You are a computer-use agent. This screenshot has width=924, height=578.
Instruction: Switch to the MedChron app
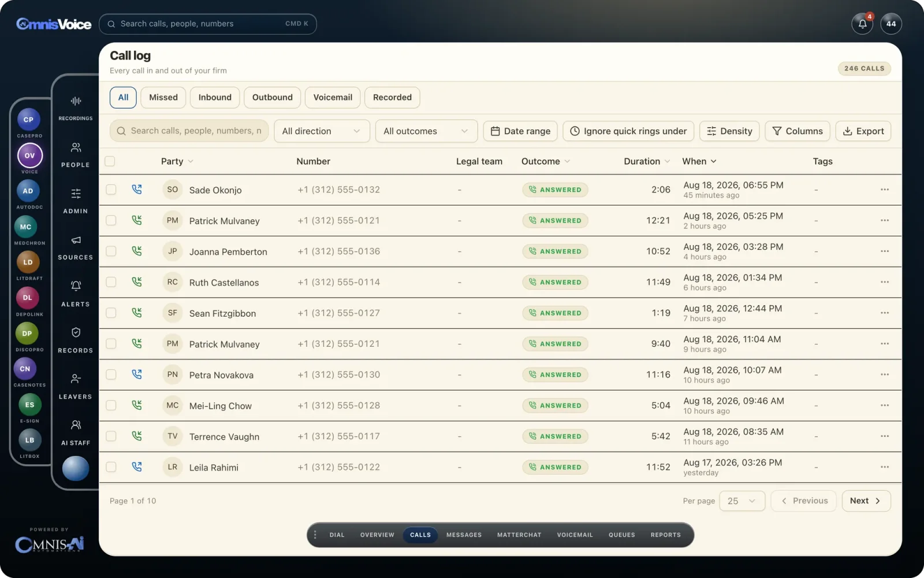pos(26,227)
